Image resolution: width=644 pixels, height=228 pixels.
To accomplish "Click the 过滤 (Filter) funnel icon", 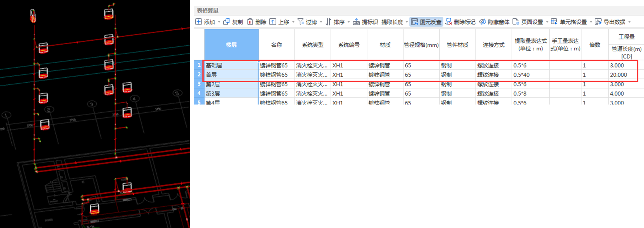I will tap(300, 22).
